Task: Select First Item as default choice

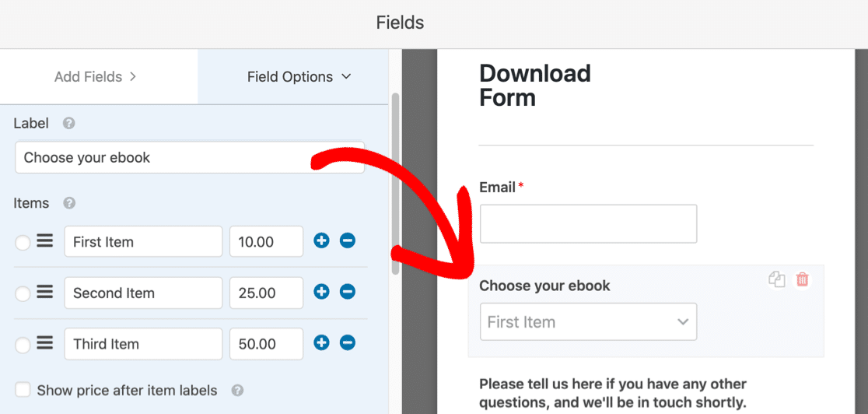Action: (x=23, y=243)
